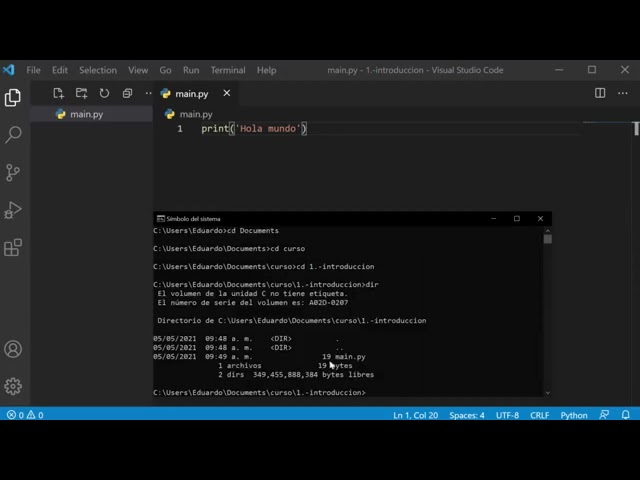Split the editor to the right
Screen dimensions: 640x480
click(x=600, y=93)
